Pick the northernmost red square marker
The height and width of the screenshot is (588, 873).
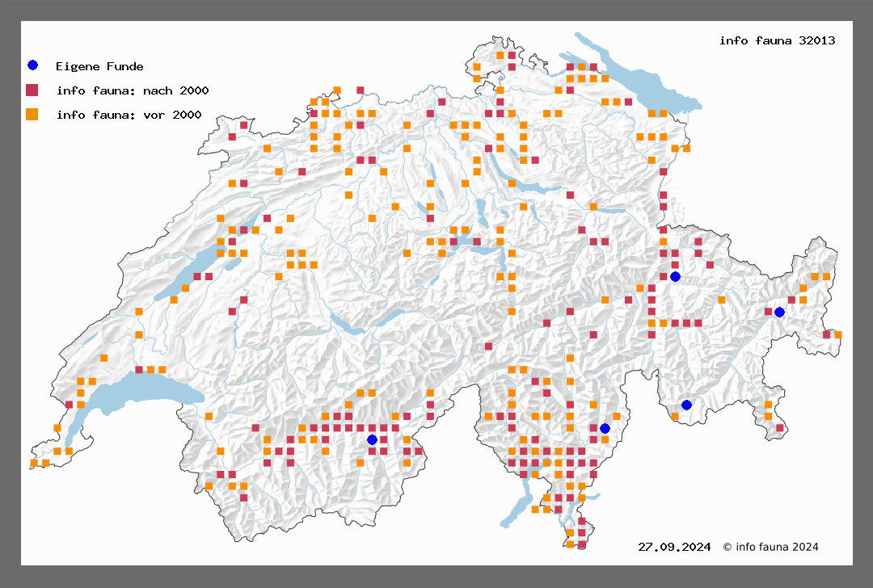click(x=512, y=55)
